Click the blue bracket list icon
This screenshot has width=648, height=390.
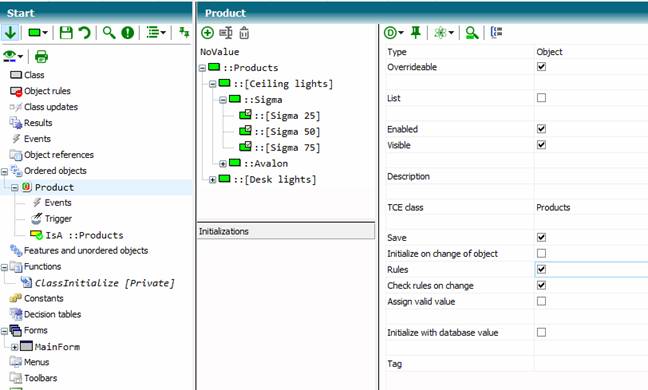(496, 32)
